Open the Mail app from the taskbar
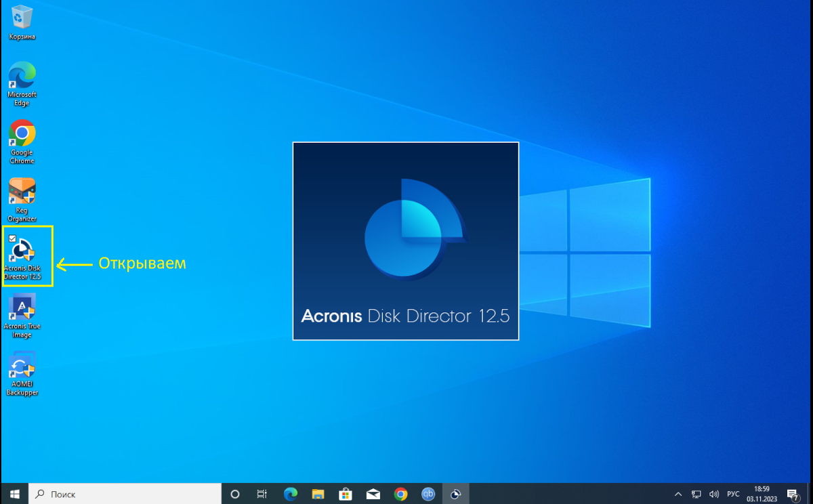813x504 pixels. click(x=373, y=494)
